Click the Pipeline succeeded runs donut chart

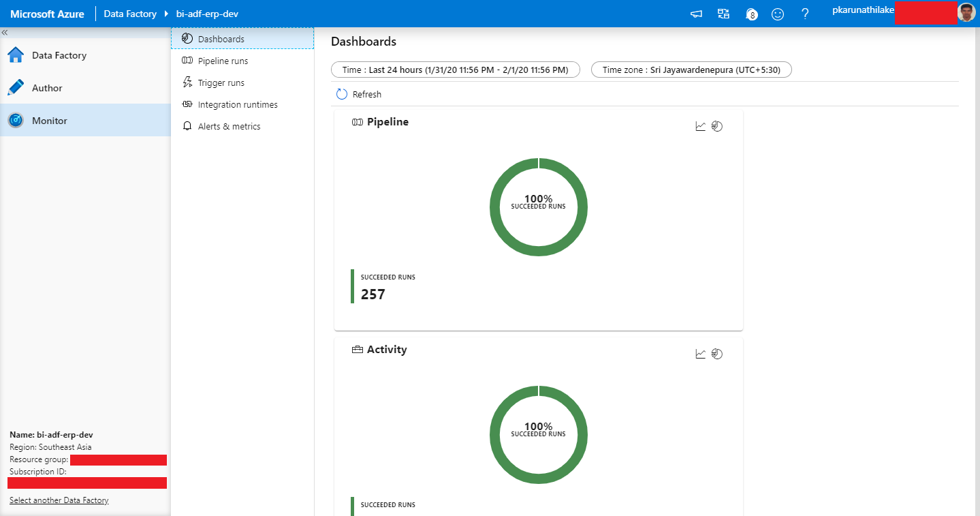(538, 207)
